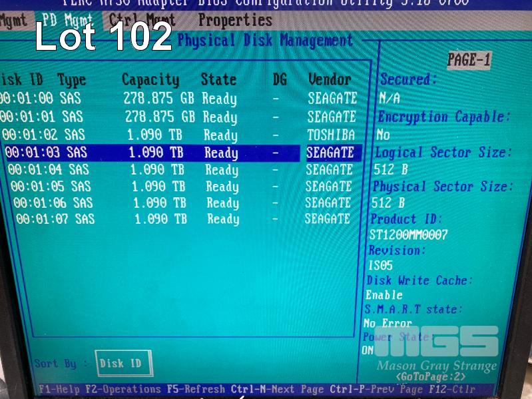Open the Ctrl Mgmt tab

tap(141, 21)
